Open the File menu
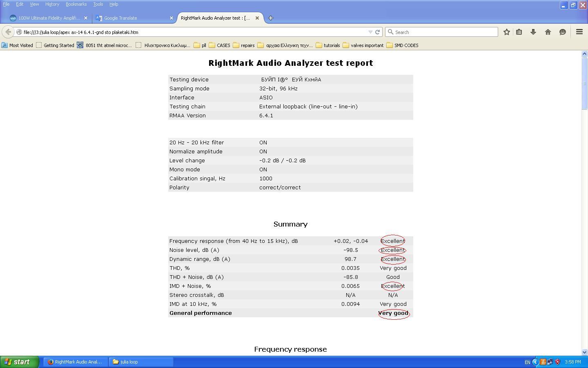This screenshot has height=368, width=588. 6,4
